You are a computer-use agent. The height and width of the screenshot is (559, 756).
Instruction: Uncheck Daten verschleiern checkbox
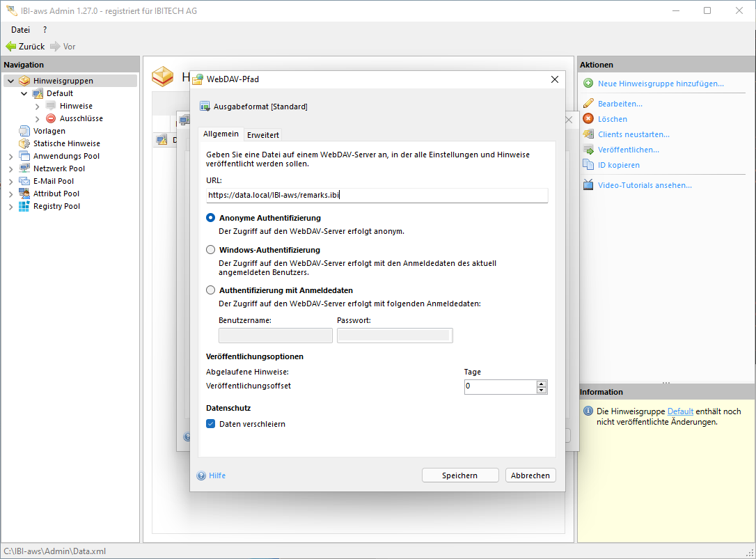click(211, 424)
